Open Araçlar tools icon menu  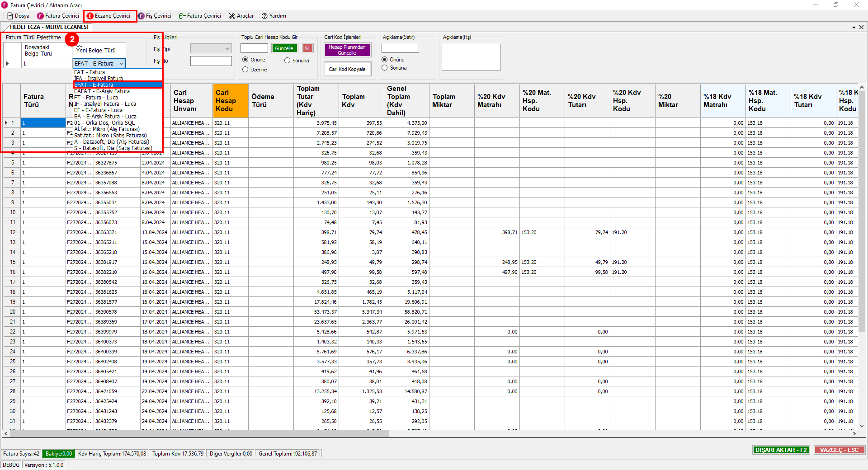pos(232,16)
